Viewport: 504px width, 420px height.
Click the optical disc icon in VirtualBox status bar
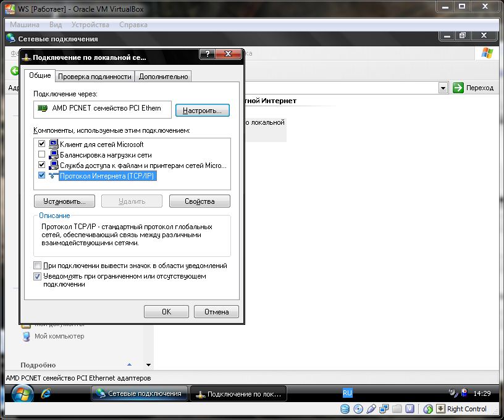click(358, 409)
